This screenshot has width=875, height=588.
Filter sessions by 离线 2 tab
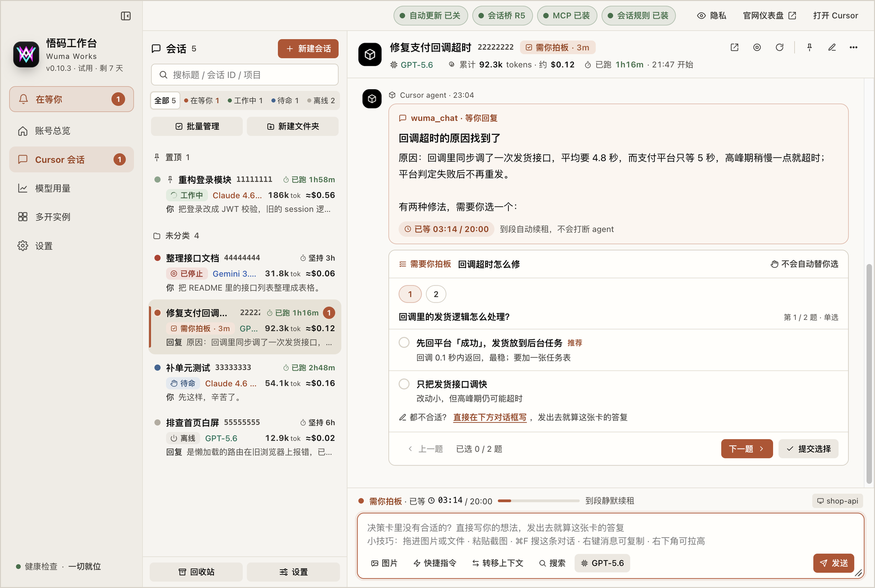coord(321,100)
